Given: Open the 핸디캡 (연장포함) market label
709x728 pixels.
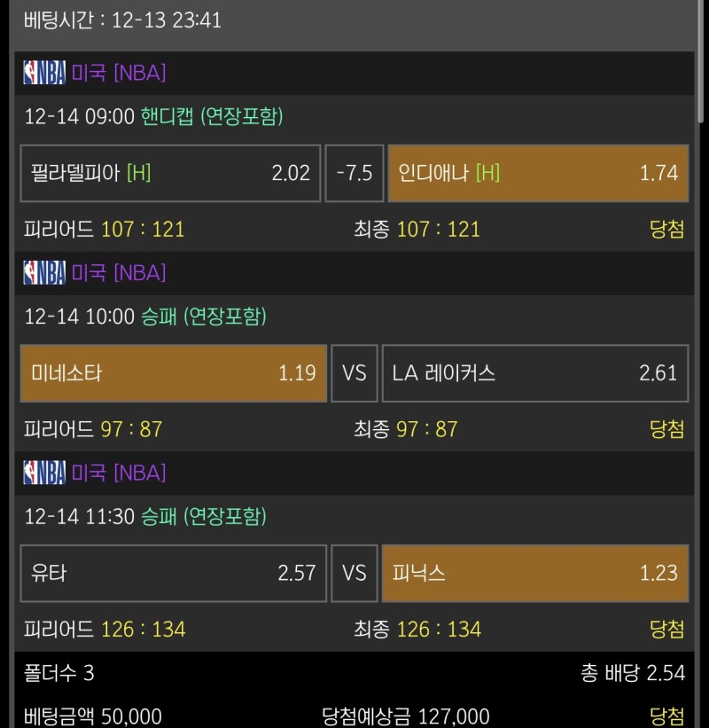Looking at the screenshot, I should [x=212, y=116].
